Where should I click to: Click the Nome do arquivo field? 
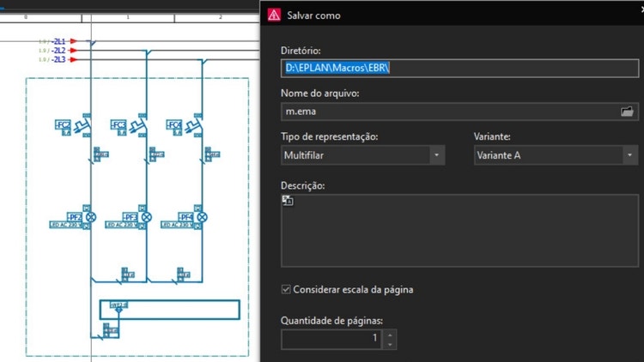[x=447, y=112]
